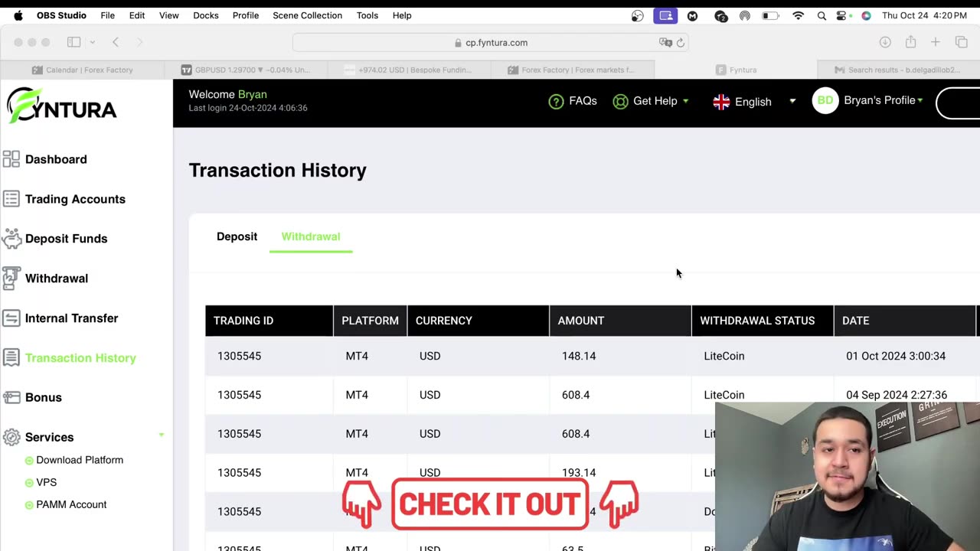Open the Help menu
This screenshot has height=551, width=980.
pos(402,15)
